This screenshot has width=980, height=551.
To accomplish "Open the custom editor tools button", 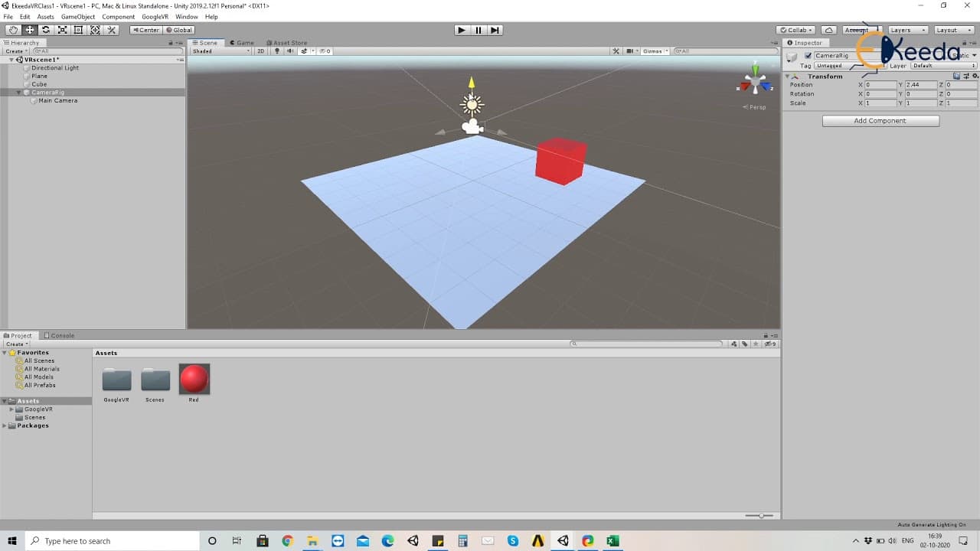I will 112,30.
